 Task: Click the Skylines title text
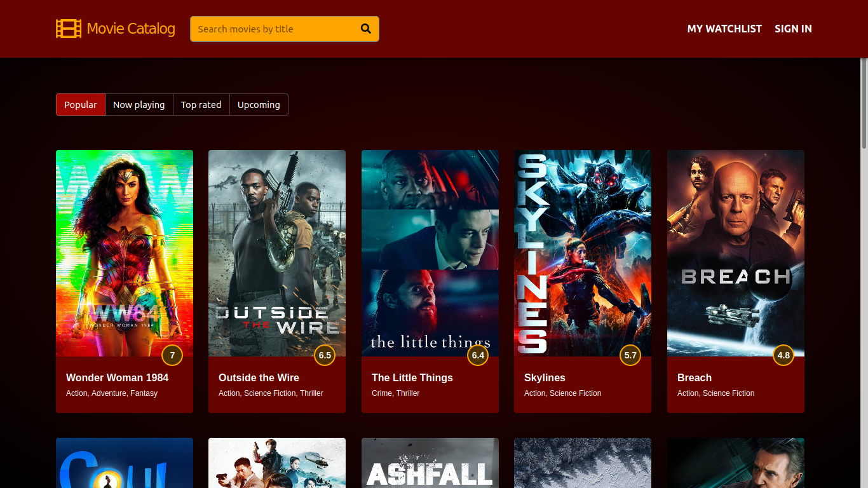click(545, 377)
